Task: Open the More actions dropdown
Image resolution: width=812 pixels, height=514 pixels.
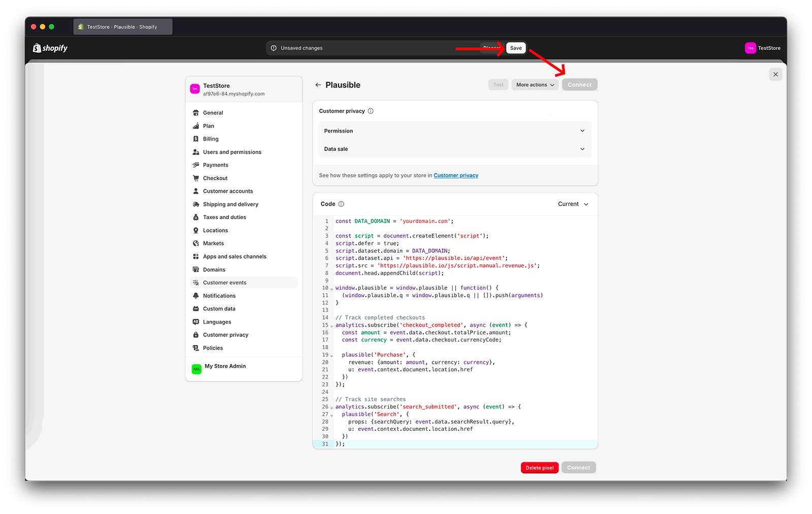Action: (x=534, y=84)
